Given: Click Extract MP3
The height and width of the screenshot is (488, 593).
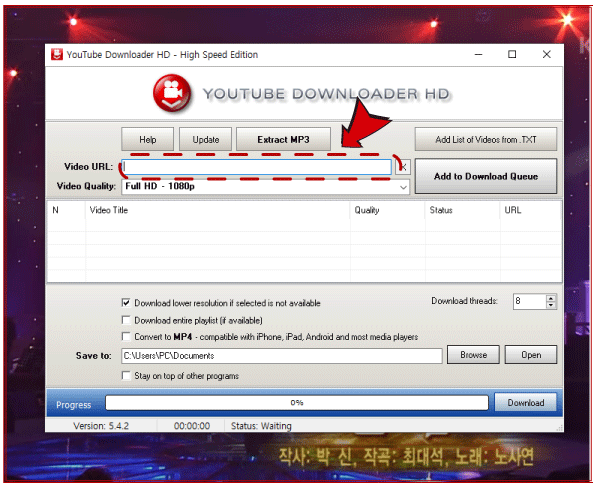Looking at the screenshot, I should click(283, 139).
